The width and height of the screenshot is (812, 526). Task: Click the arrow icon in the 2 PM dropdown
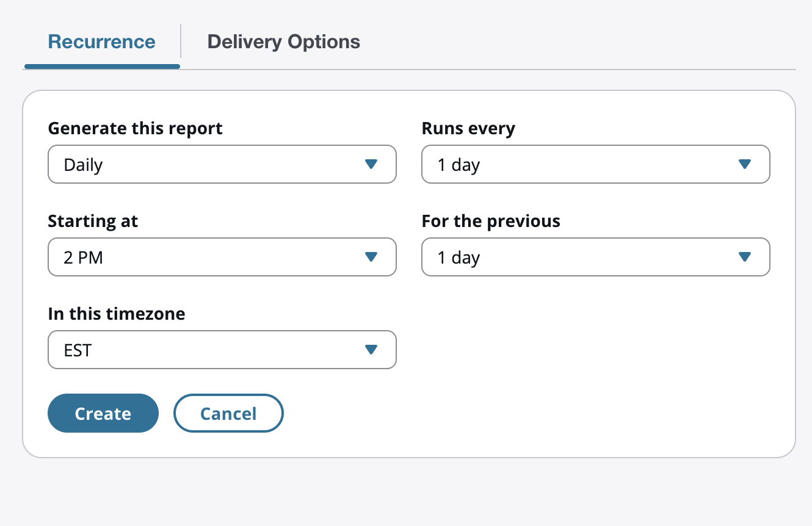tap(371, 257)
